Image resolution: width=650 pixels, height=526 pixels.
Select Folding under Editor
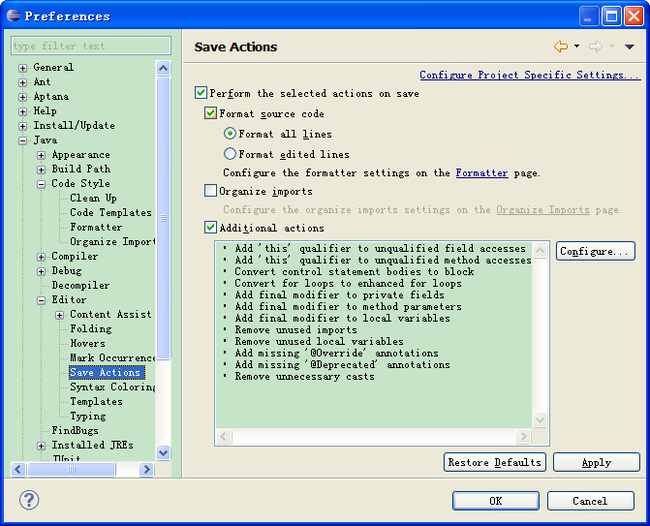pos(91,329)
